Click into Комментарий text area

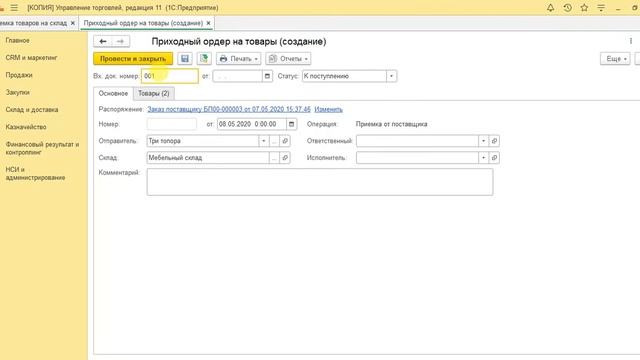tap(320, 182)
